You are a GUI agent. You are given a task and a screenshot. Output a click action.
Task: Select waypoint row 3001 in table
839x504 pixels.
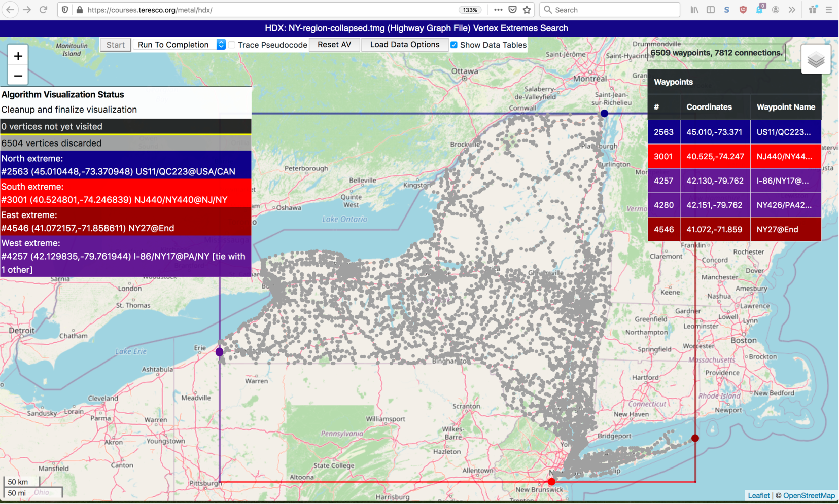coord(735,156)
